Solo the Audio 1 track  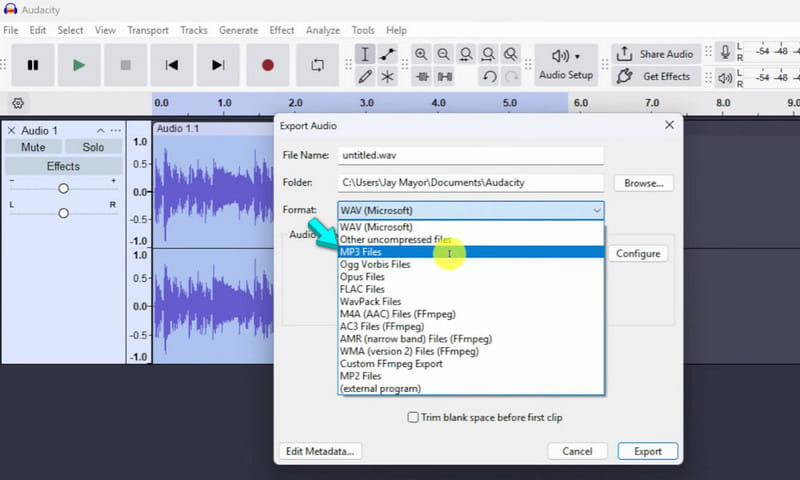(93, 147)
